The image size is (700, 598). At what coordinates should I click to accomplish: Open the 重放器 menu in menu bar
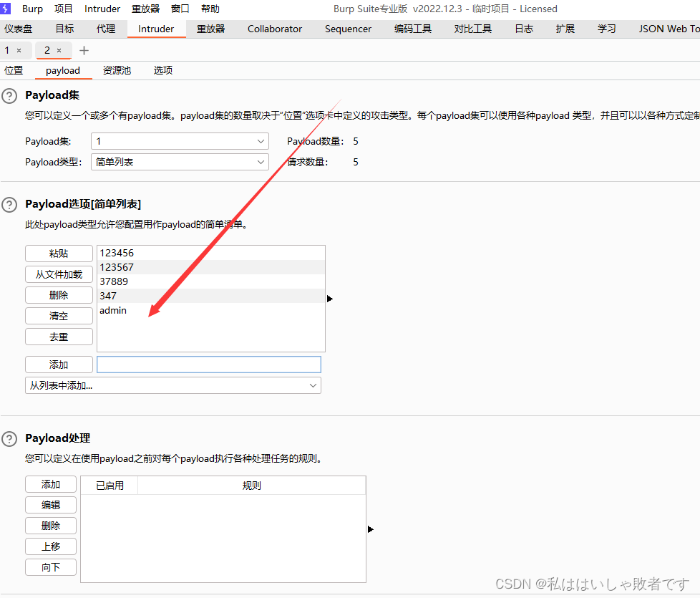145,9
